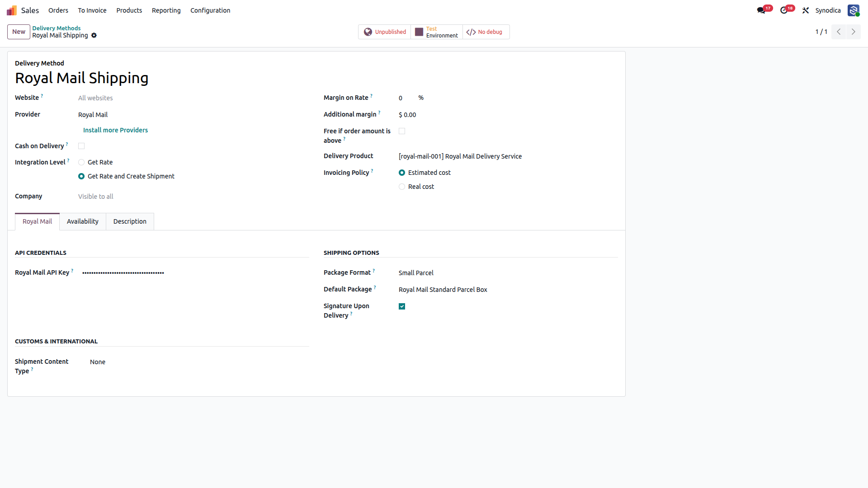868x488 pixels.
Task: Open the gear actions menu beside Royal Mail Shipping
Action: tap(94, 35)
